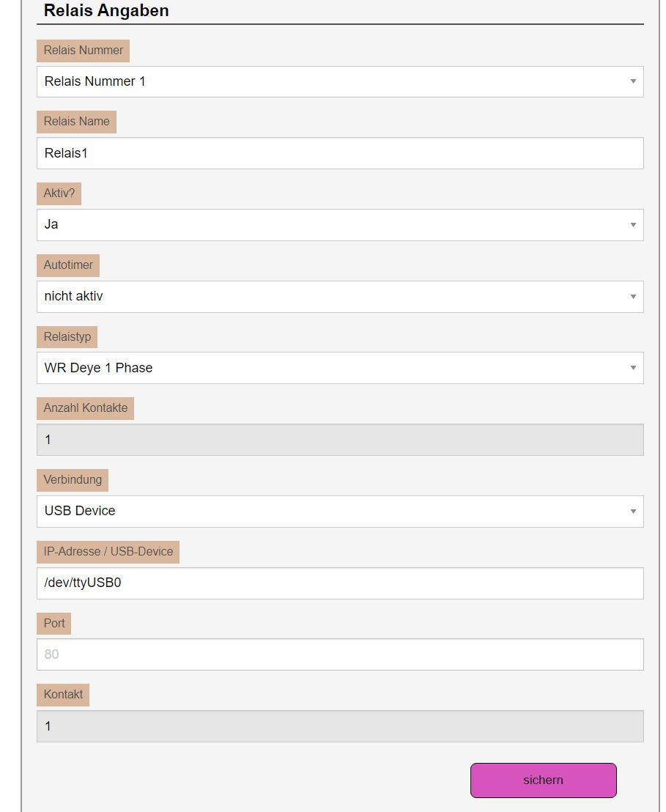This screenshot has height=812, width=666.
Task: Click the Autotimer label tag
Action: (x=68, y=265)
